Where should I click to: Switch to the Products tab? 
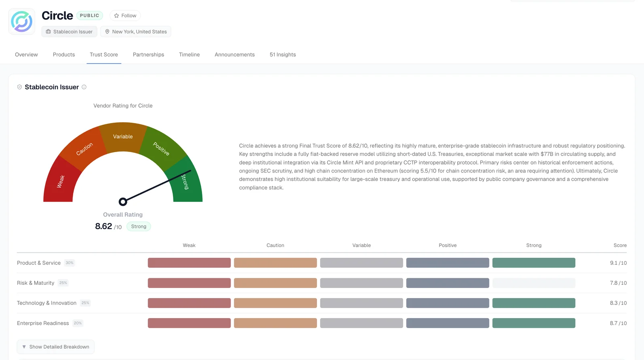(64, 55)
